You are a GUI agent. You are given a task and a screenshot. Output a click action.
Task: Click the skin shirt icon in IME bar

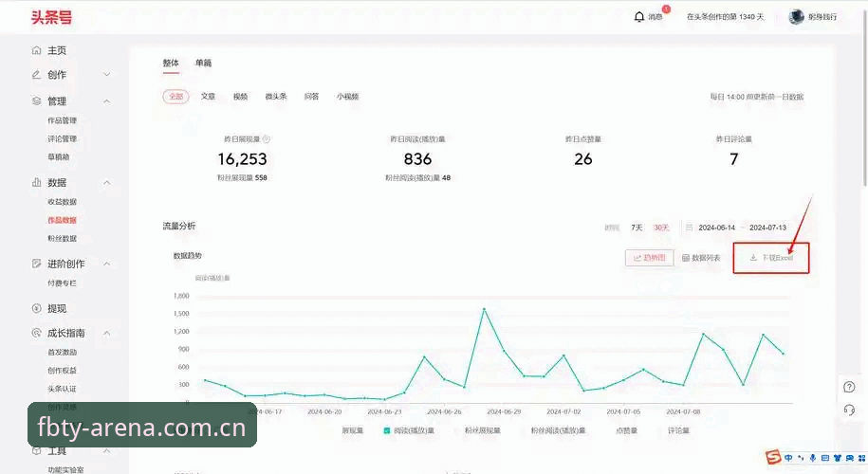pyautogui.click(x=837, y=457)
